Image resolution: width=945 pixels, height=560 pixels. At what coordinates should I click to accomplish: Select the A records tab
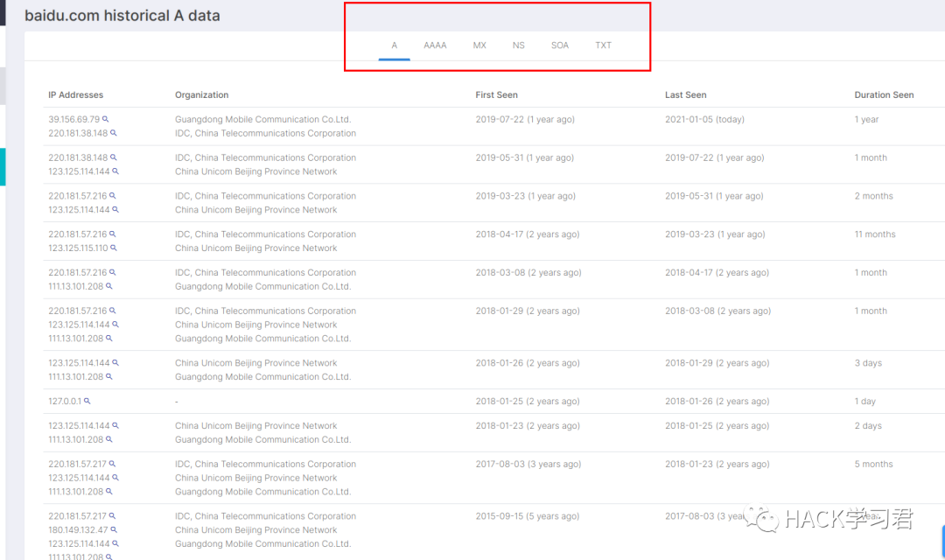tap(394, 45)
